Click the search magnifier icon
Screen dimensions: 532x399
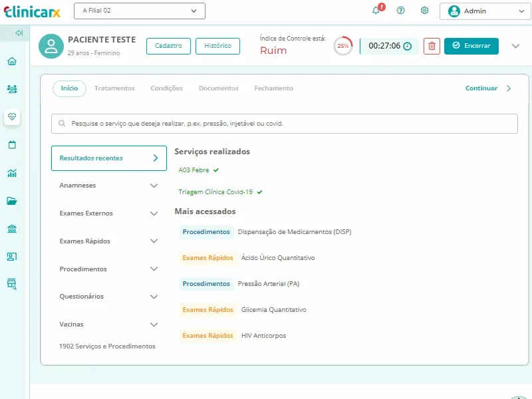click(x=62, y=123)
